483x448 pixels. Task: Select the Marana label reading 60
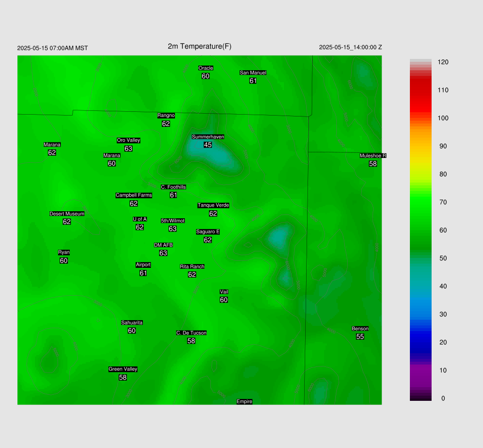pyautogui.click(x=112, y=156)
